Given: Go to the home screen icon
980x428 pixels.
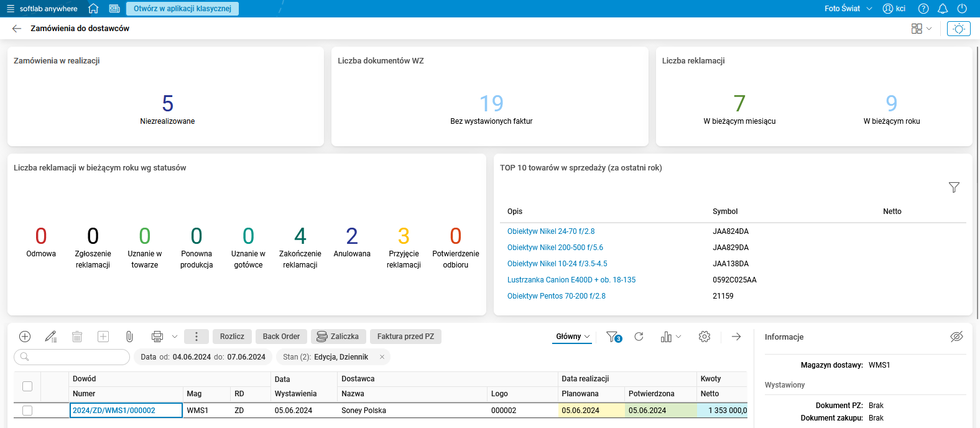Looking at the screenshot, I should [93, 9].
